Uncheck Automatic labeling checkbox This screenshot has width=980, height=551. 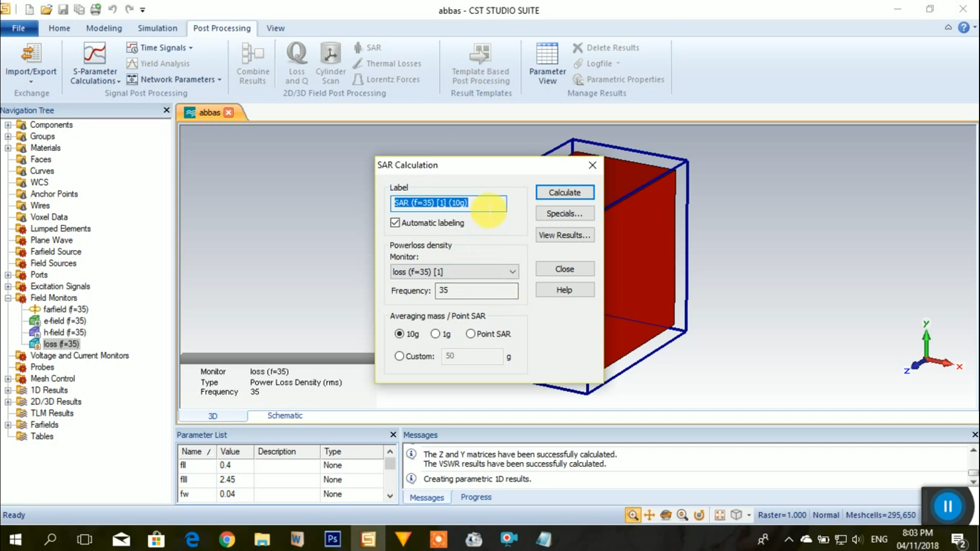[x=395, y=222]
